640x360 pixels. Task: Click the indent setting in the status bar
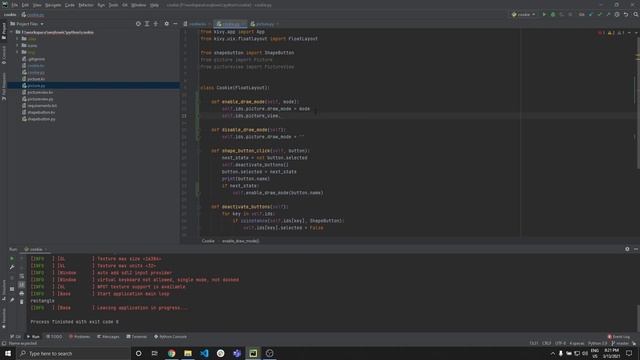[x=577, y=343]
